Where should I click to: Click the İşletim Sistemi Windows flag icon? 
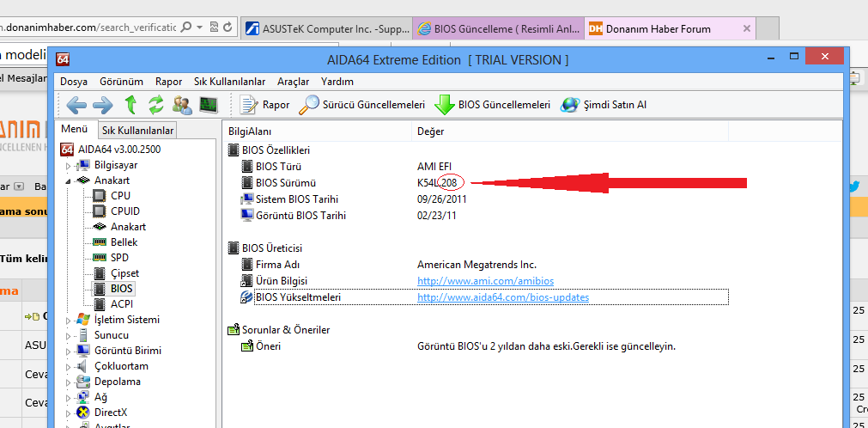coord(83,320)
